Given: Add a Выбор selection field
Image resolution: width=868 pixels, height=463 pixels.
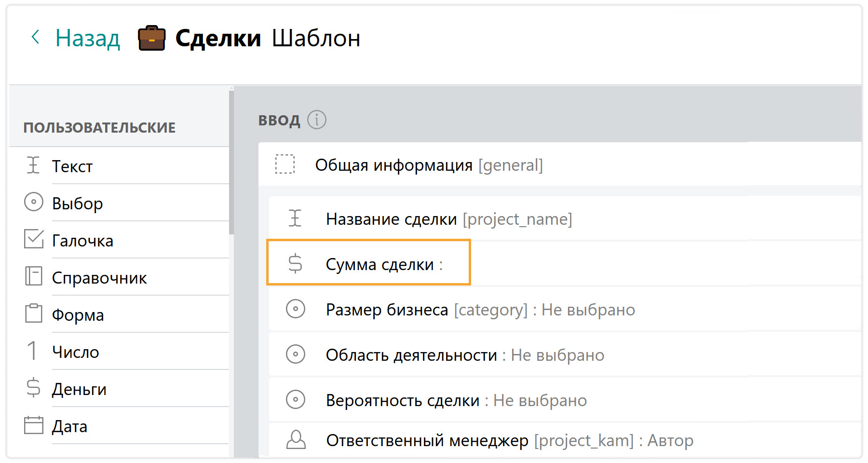Looking at the screenshot, I should (77, 203).
